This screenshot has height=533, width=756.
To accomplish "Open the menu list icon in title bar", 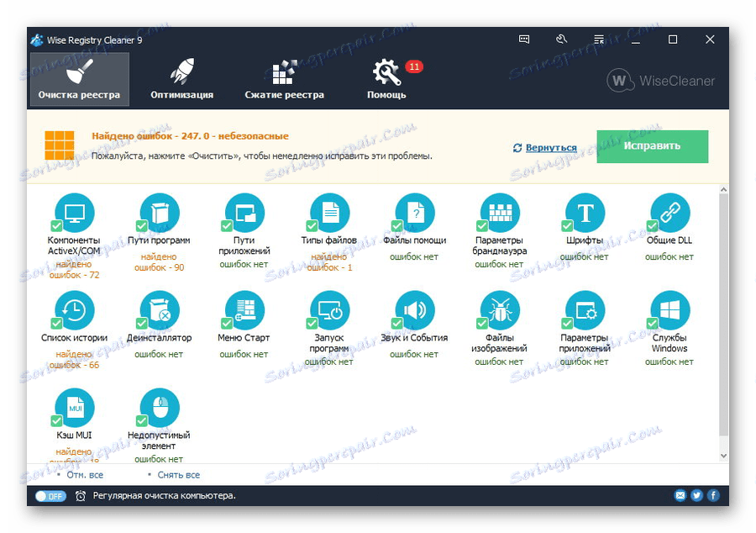I will pyautogui.click(x=598, y=40).
